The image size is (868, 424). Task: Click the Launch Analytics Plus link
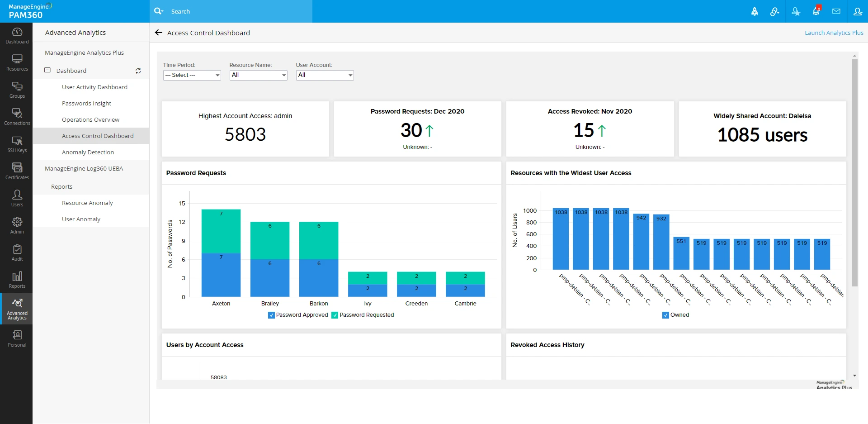pos(834,33)
